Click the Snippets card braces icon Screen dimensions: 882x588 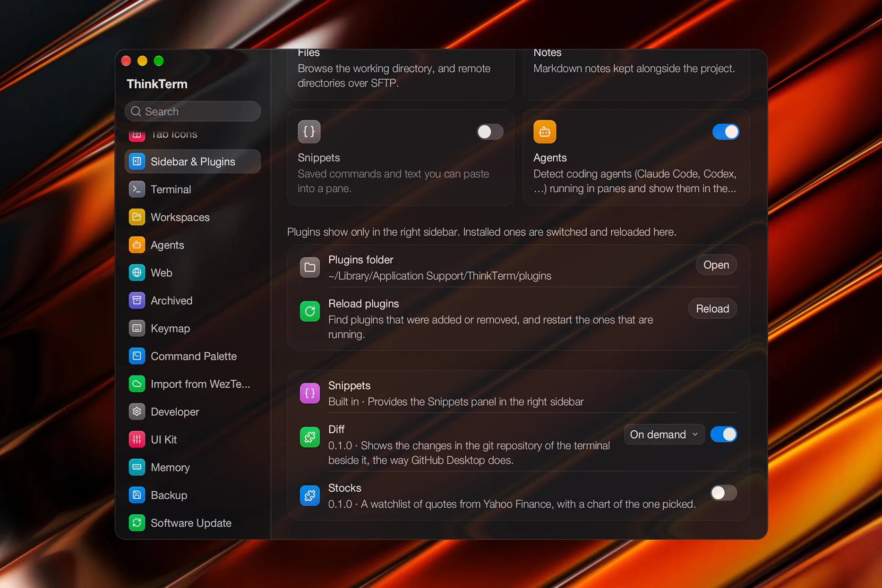[x=309, y=132]
